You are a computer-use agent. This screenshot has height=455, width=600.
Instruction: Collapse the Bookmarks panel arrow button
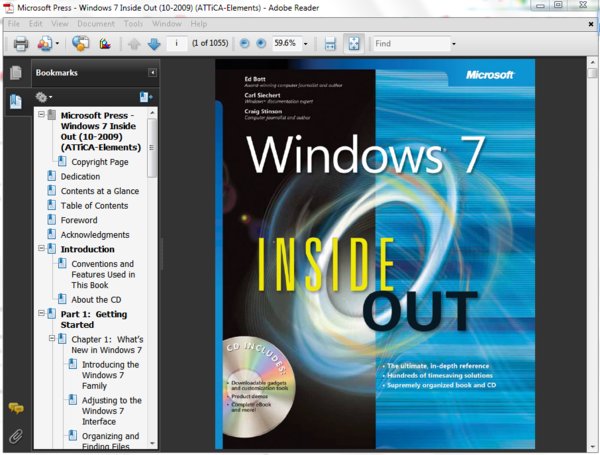point(152,73)
